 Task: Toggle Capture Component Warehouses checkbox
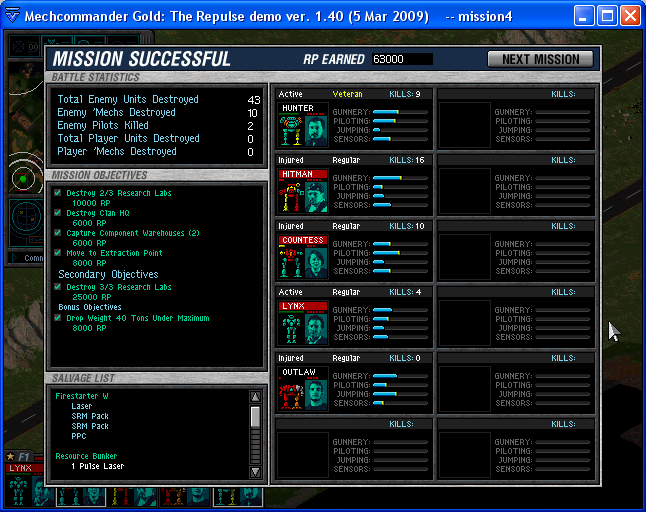pyautogui.click(x=58, y=232)
